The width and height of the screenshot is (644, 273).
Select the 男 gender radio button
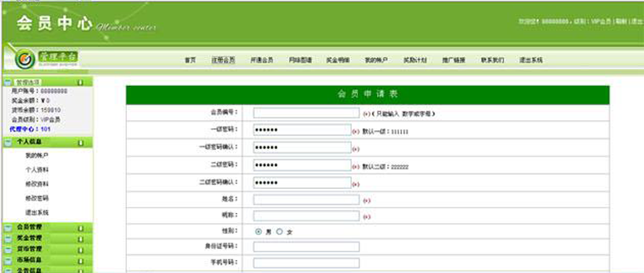pos(258,232)
